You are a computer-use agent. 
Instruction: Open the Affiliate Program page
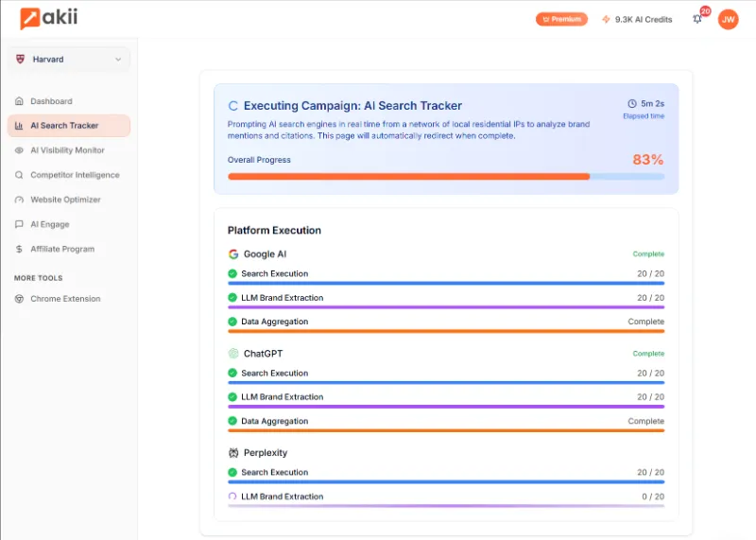pyautogui.click(x=69, y=249)
